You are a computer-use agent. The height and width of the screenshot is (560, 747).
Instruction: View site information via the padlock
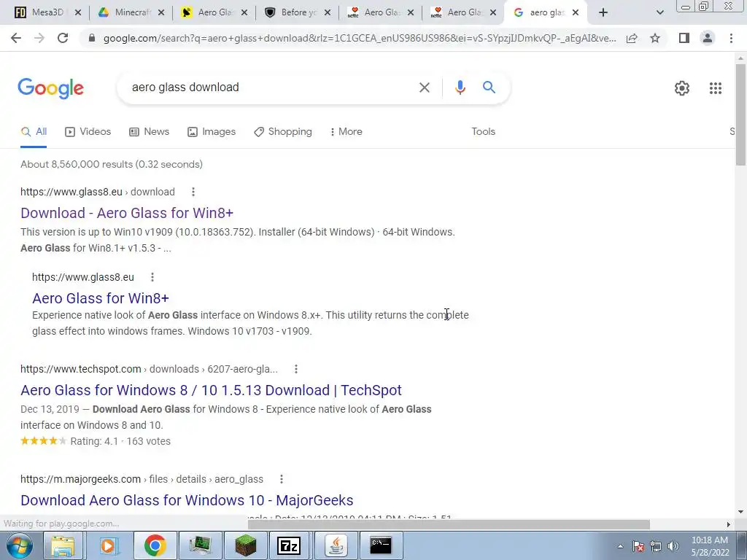tap(92, 38)
